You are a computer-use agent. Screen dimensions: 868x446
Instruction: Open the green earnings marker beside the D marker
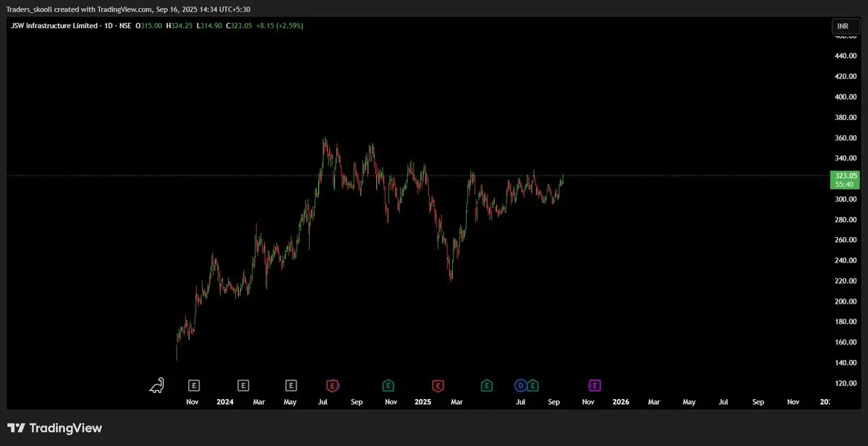click(533, 385)
